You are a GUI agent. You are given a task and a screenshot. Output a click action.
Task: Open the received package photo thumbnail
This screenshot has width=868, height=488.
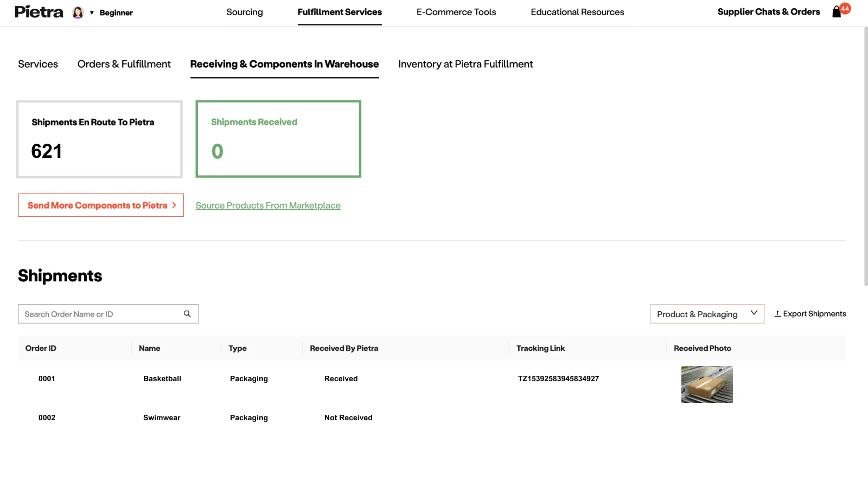(706, 384)
